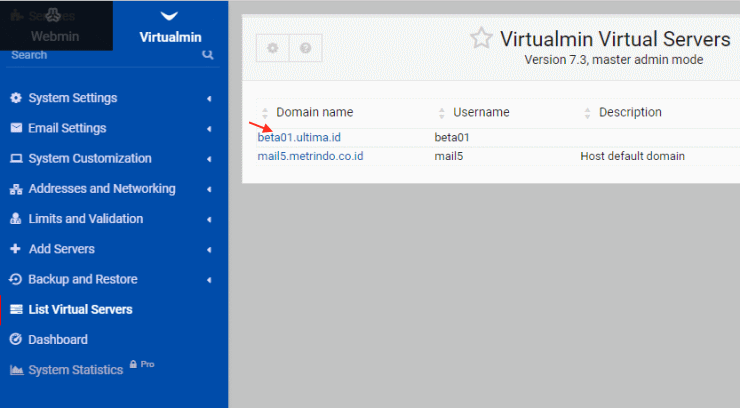
Task: Sort table by Description column
Action: click(630, 112)
